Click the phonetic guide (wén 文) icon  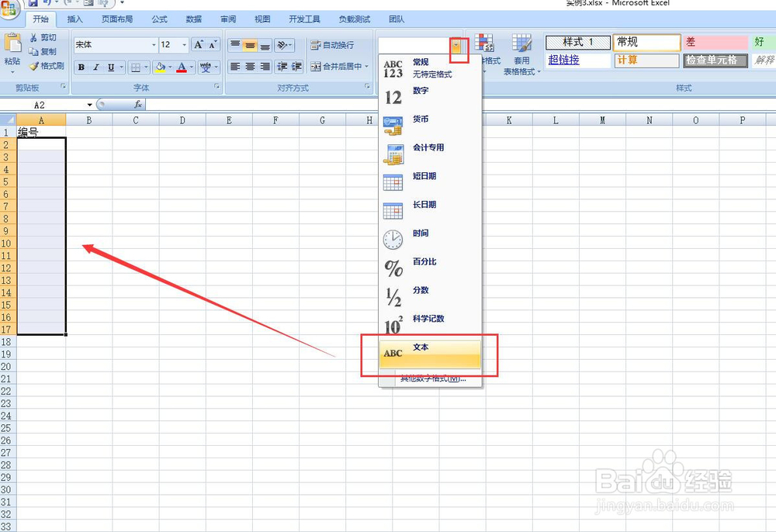point(206,67)
